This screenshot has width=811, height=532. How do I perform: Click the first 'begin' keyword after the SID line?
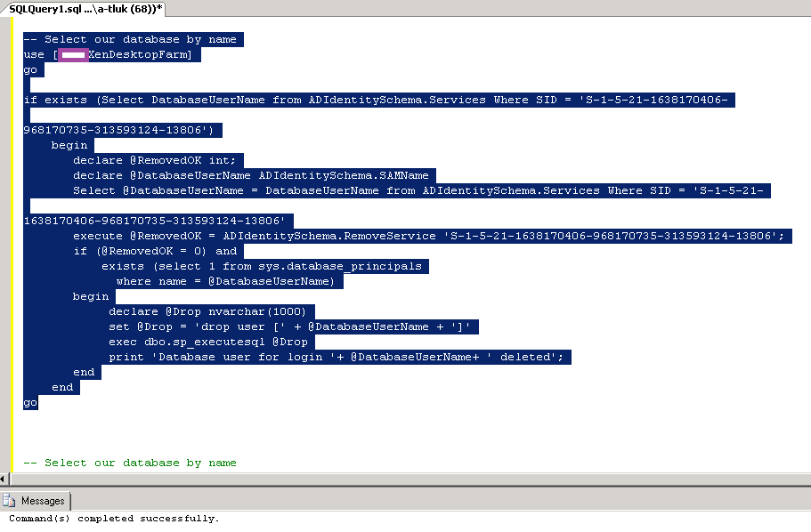[69, 145]
